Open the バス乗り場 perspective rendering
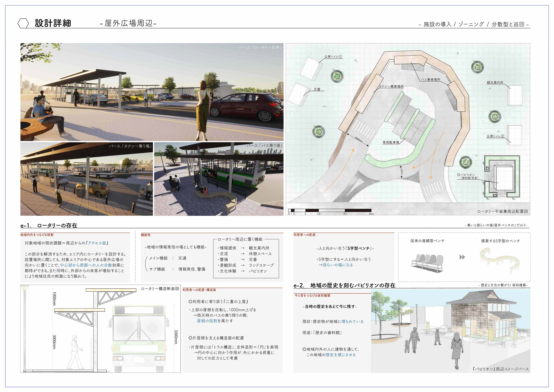 tap(219, 179)
